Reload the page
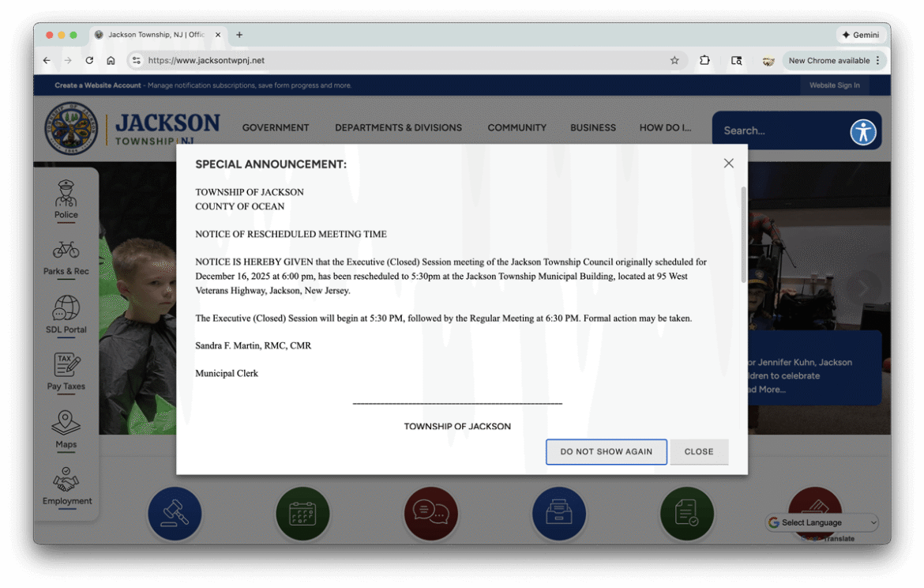This screenshot has height=588, width=924. 89,60
